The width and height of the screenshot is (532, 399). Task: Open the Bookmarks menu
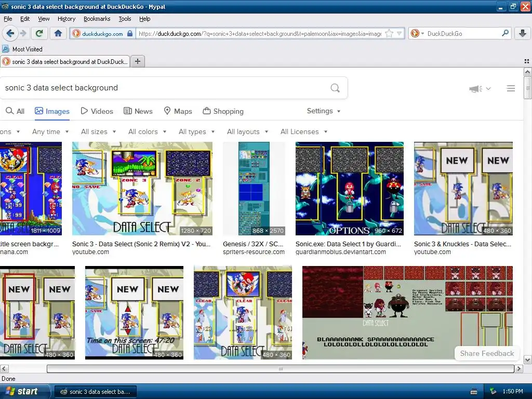pos(97,19)
